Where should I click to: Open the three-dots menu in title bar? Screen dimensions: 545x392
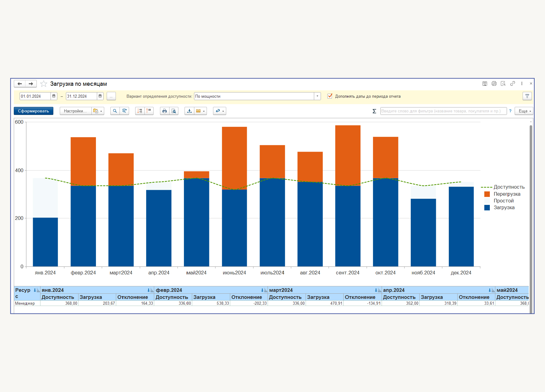[522, 84]
